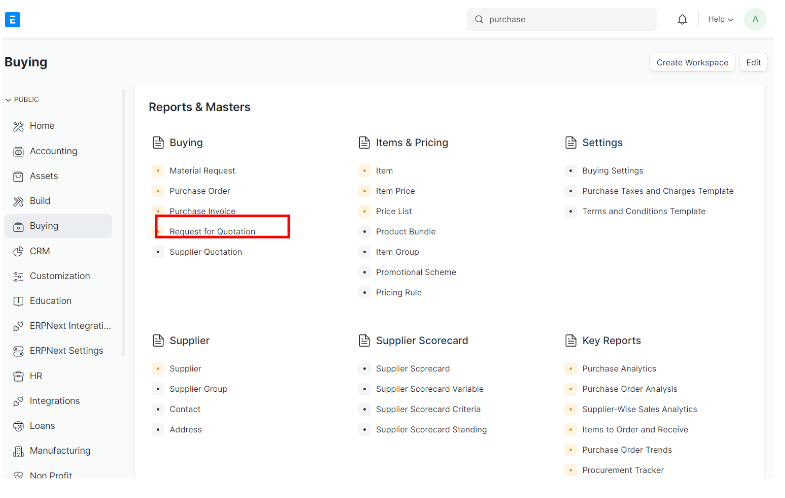Click the Assets sidebar icon

(19, 176)
